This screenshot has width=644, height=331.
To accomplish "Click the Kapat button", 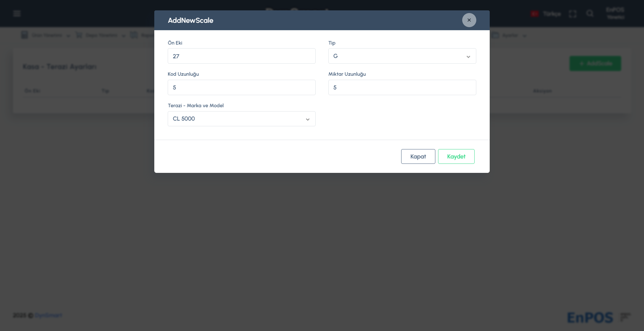I will pos(418,156).
